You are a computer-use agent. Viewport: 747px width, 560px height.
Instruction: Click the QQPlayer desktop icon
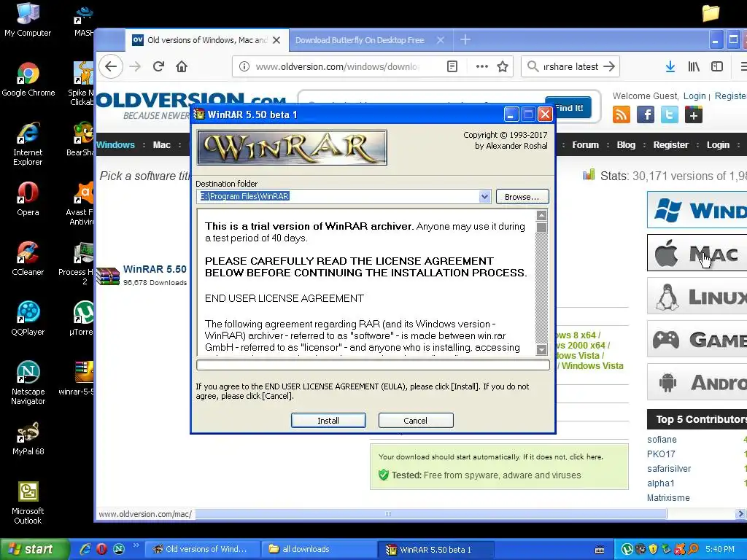pyautogui.click(x=28, y=318)
